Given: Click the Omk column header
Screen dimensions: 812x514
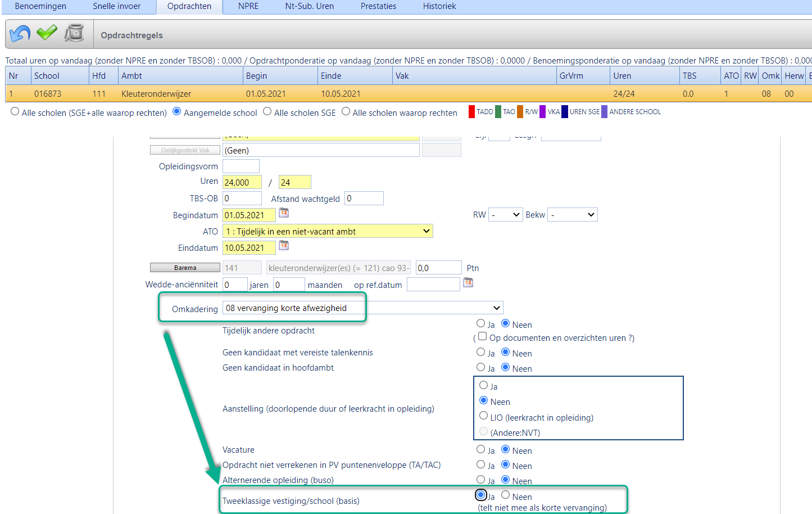Looking at the screenshot, I should coord(770,76).
